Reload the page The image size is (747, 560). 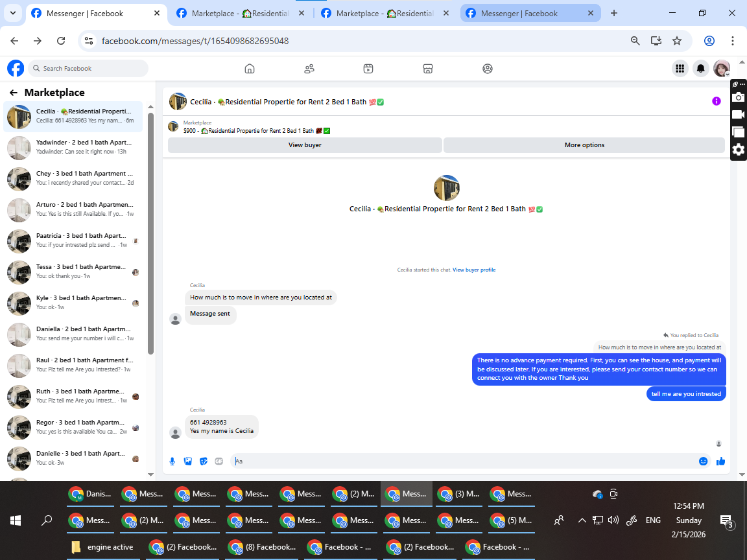pos(61,41)
